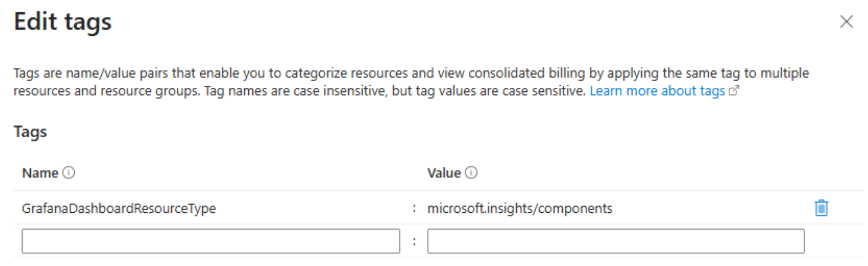This screenshot has height=266, width=868.
Task: Click the info icon beside Value
Action: 471,173
